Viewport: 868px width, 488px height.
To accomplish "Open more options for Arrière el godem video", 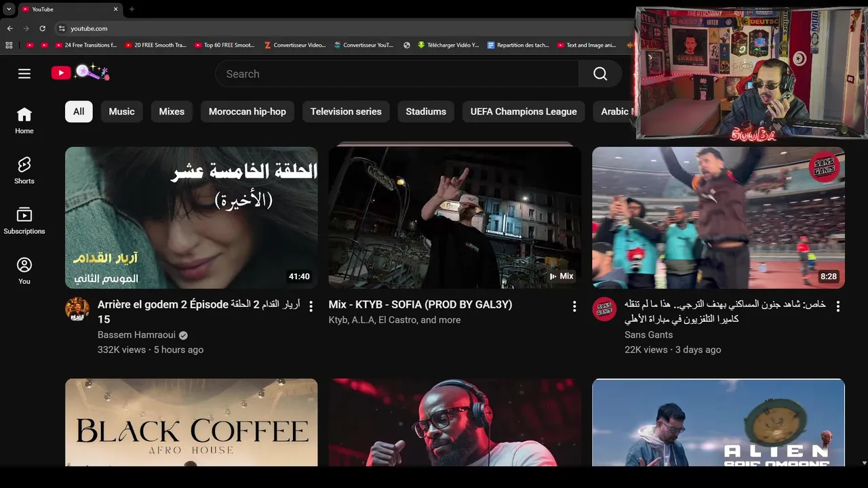I will (x=311, y=306).
